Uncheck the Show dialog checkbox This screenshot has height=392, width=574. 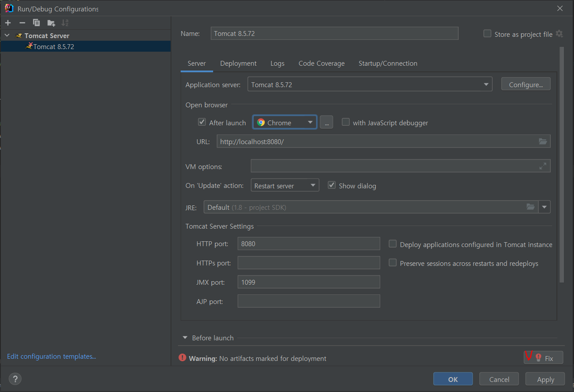click(332, 185)
